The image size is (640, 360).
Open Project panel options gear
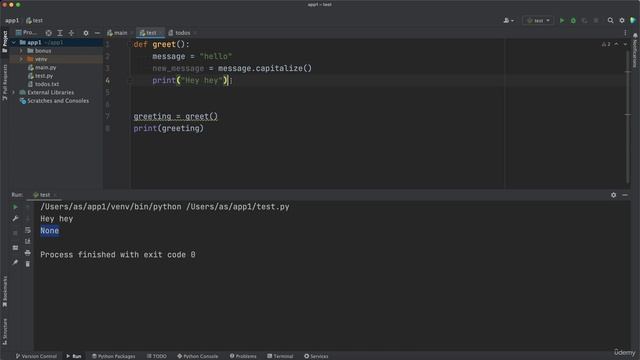[x=86, y=33]
